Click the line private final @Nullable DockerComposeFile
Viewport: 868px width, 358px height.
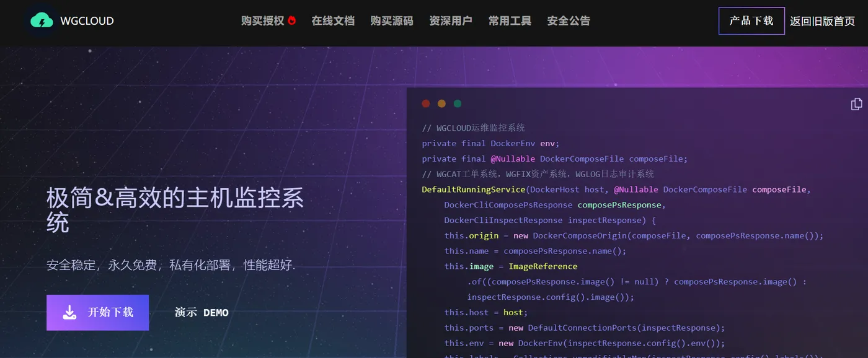(x=555, y=159)
